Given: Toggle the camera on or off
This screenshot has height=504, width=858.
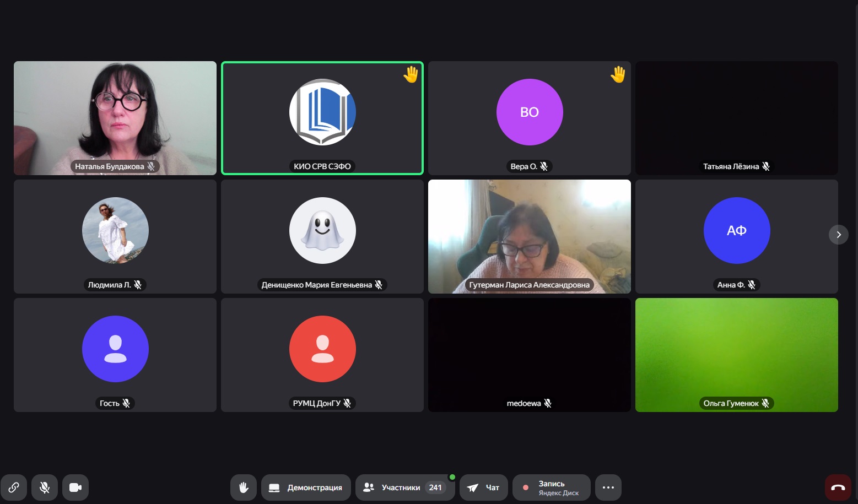Looking at the screenshot, I should (75, 487).
